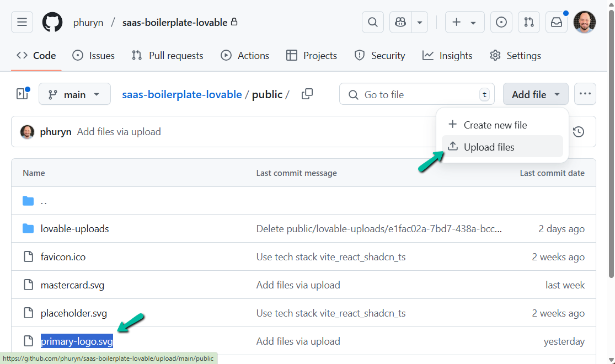This screenshot has width=615, height=364.
Task: Choose Create new file menu item
Action: coord(502,125)
